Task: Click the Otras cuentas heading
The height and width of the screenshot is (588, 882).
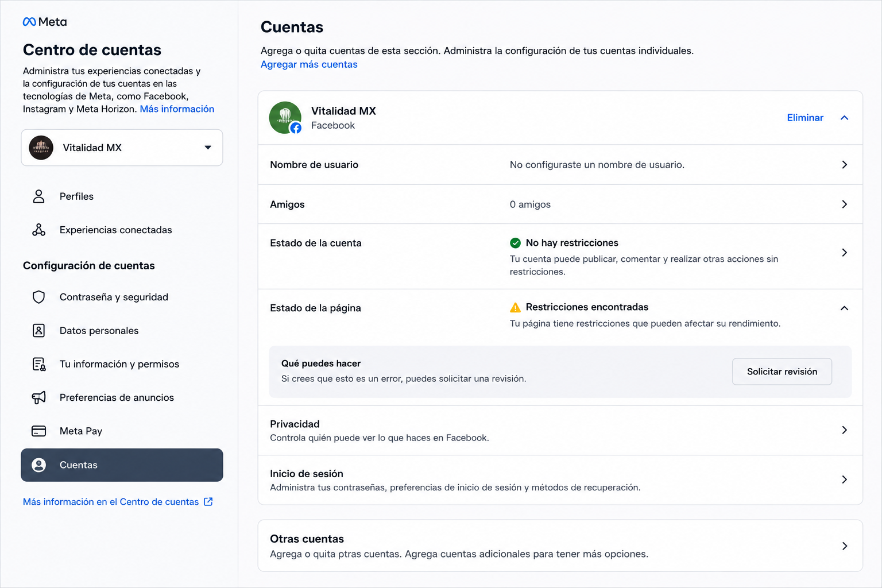Action: [x=307, y=539]
